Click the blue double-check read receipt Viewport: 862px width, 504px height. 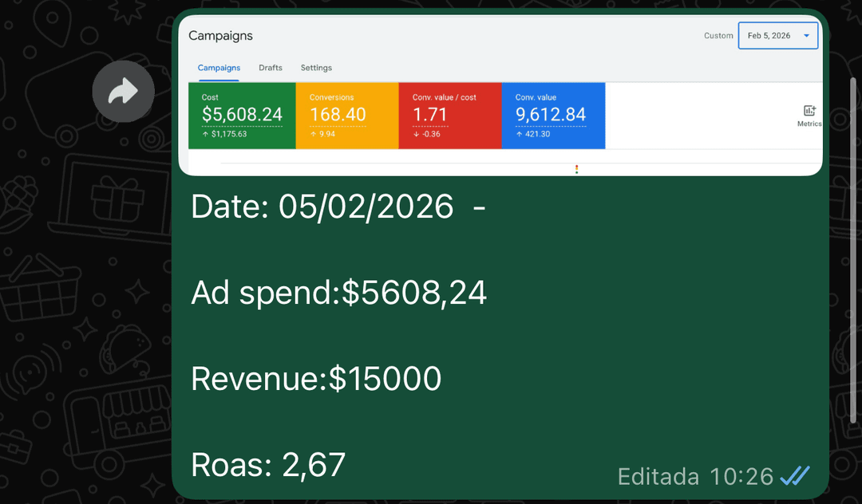point(794,476)
